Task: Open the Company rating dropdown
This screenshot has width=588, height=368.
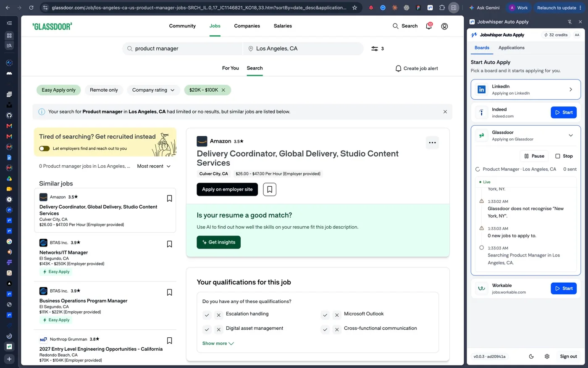Action: tap(153, 90)
